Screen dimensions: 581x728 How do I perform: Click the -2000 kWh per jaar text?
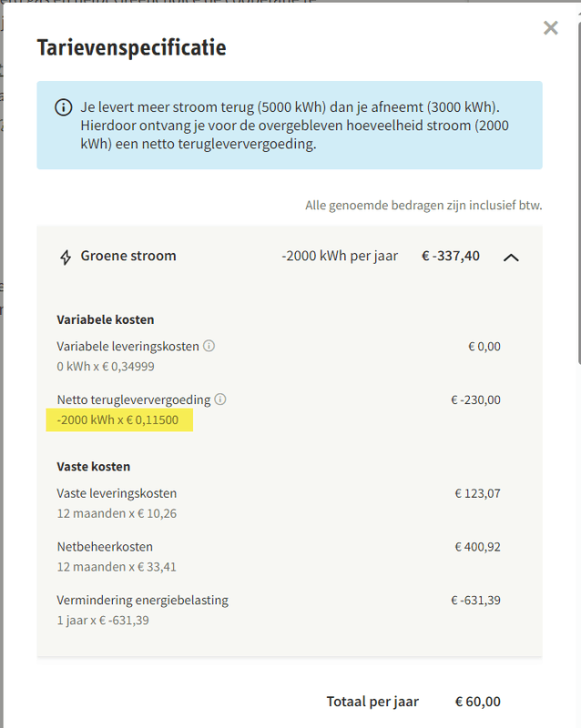[339, 257]
